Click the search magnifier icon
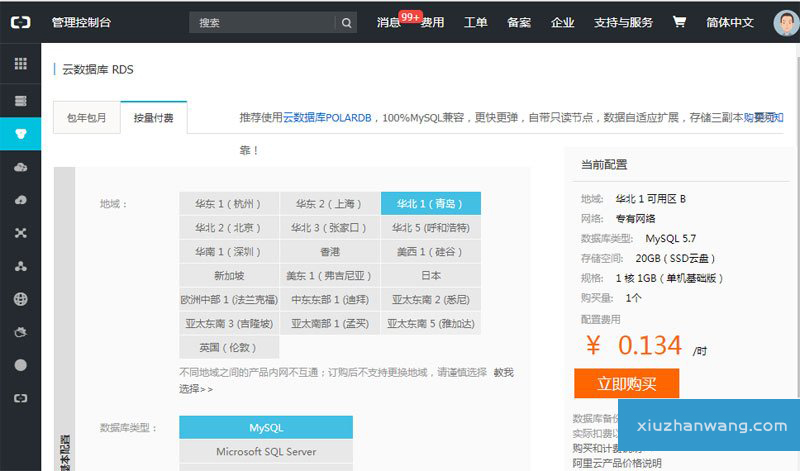 346,23
